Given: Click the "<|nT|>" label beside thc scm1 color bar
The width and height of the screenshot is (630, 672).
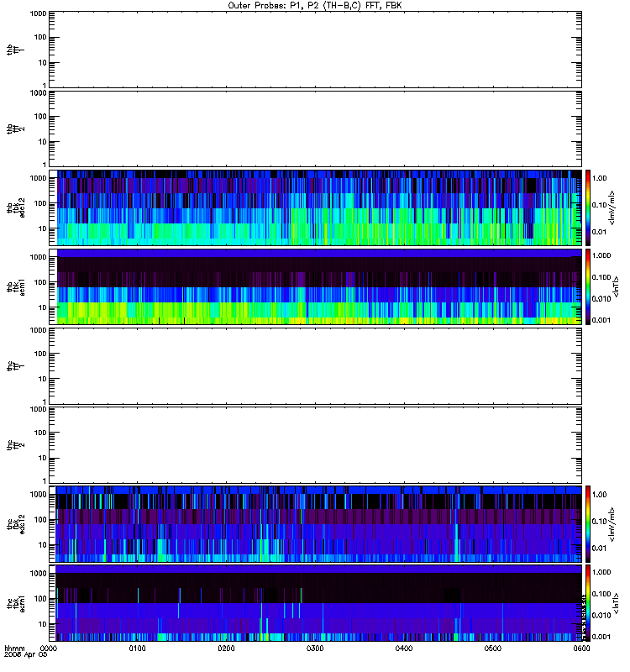Looking at the screenshot, I should [616, 603].
